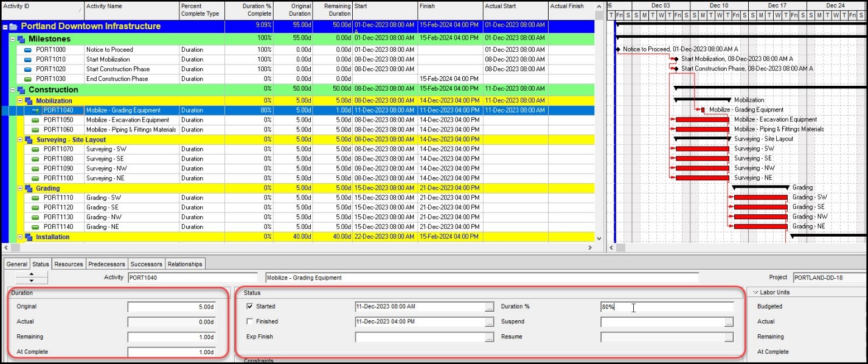Switch to the Resources tab
This screenshot has width=868, height=364.
pos(68,264)
